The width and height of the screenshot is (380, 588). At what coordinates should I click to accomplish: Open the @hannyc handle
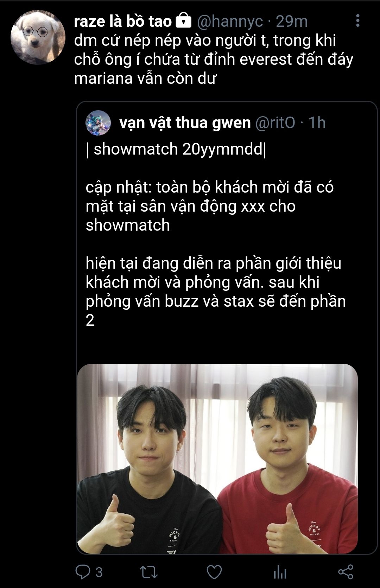click(230, 21)
